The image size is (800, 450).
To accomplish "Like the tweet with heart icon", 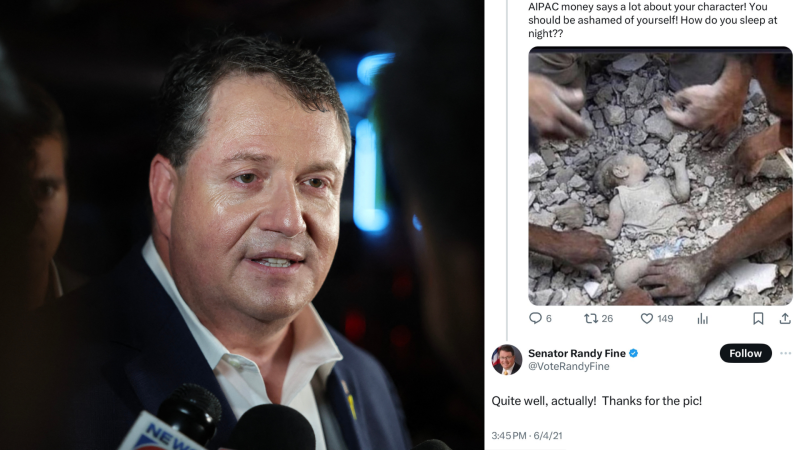I will click(x=646, y=318).
